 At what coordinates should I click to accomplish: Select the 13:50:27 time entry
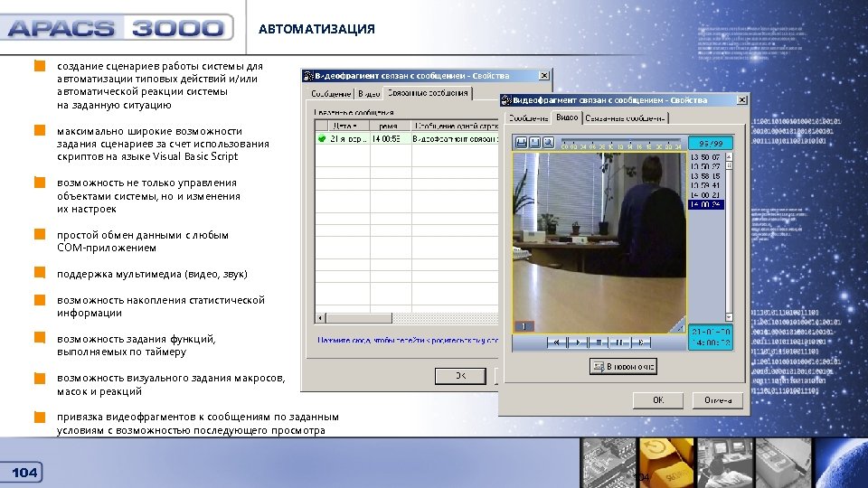(705, 166)
